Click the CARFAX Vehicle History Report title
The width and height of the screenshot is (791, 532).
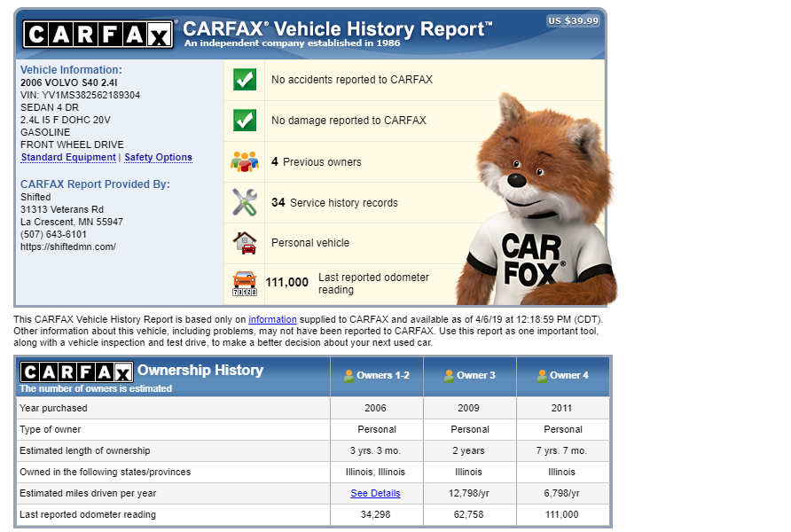click(337, 28)
